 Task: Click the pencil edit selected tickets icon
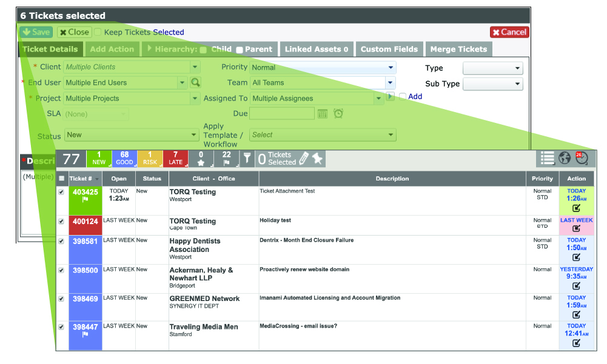pos(304,158)
